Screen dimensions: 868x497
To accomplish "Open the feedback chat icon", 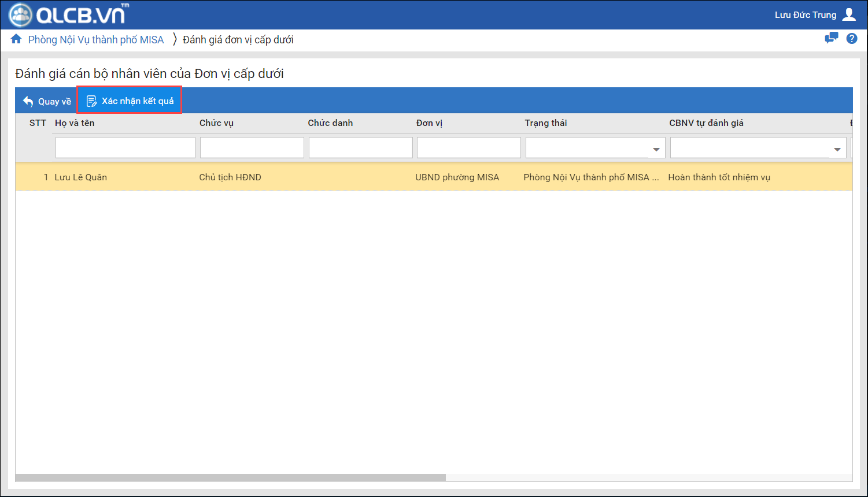I will pos(831,39).
